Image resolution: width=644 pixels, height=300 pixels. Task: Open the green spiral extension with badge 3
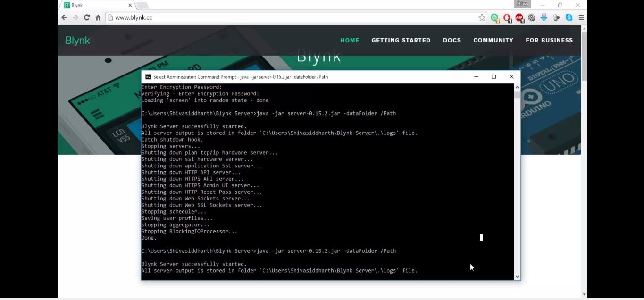tap(494, 17)
